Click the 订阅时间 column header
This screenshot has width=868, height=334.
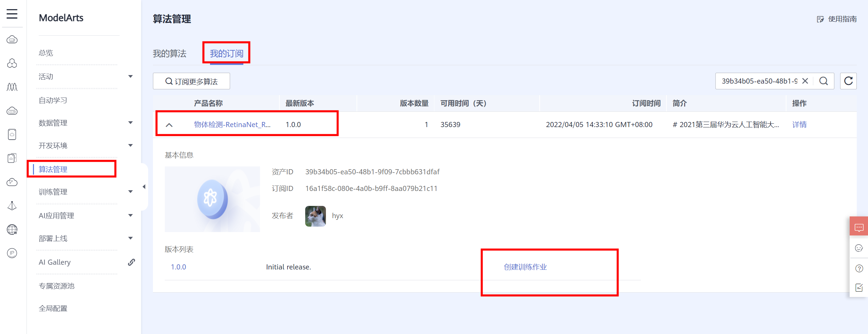click(x=646, y=103)
